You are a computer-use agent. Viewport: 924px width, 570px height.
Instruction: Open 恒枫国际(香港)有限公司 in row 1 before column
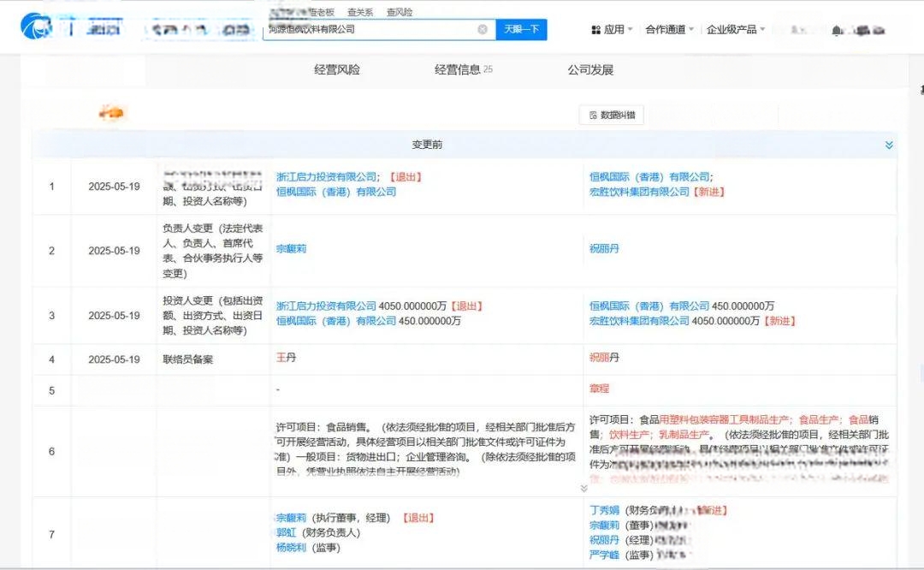[x=336, y=192]
